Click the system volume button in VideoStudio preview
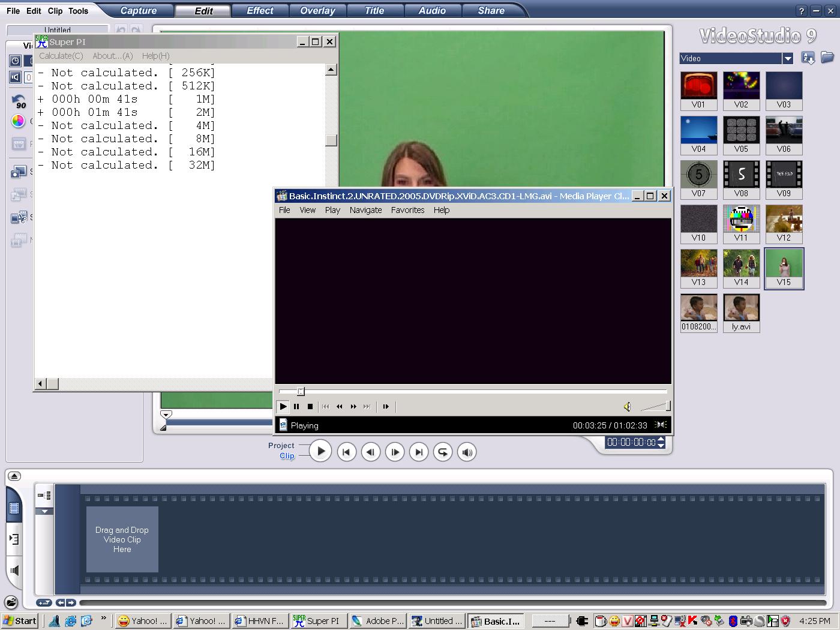840x630 pixels. [467, 452]
